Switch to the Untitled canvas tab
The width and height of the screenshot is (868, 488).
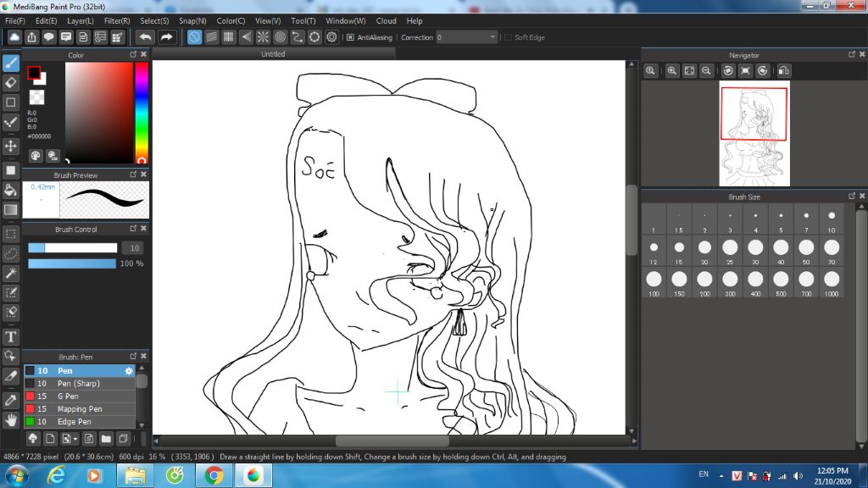pos(274,54)
